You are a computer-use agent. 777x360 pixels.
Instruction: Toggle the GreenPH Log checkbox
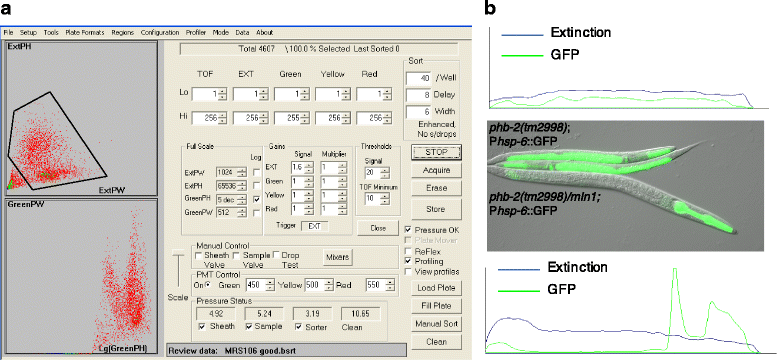click(256, 199)
